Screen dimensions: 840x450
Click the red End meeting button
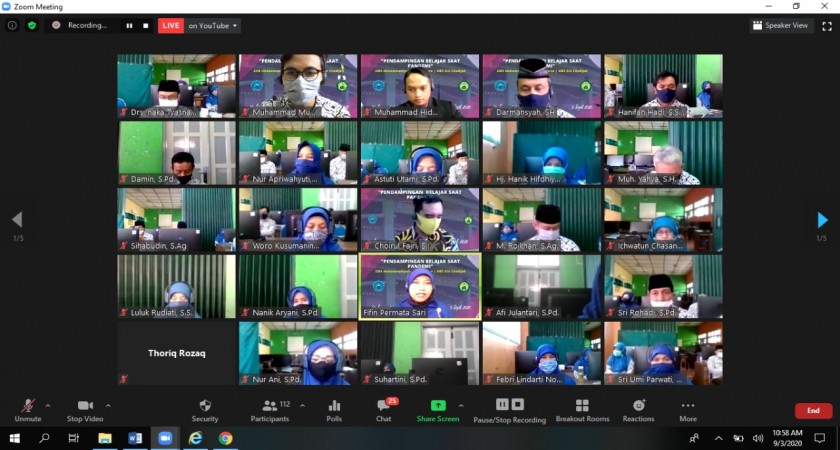pyautogui.click(x=813, y=410)
